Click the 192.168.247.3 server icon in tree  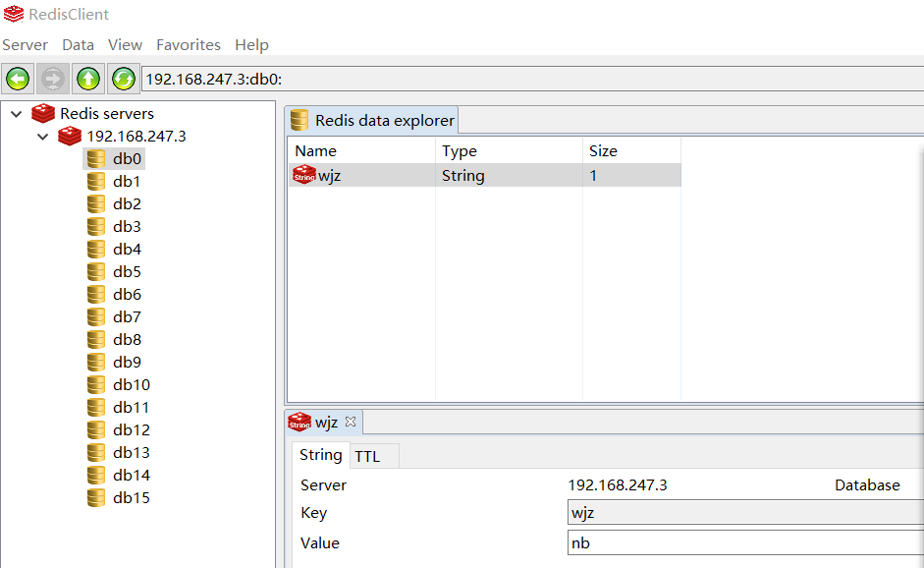click(70, 136)
